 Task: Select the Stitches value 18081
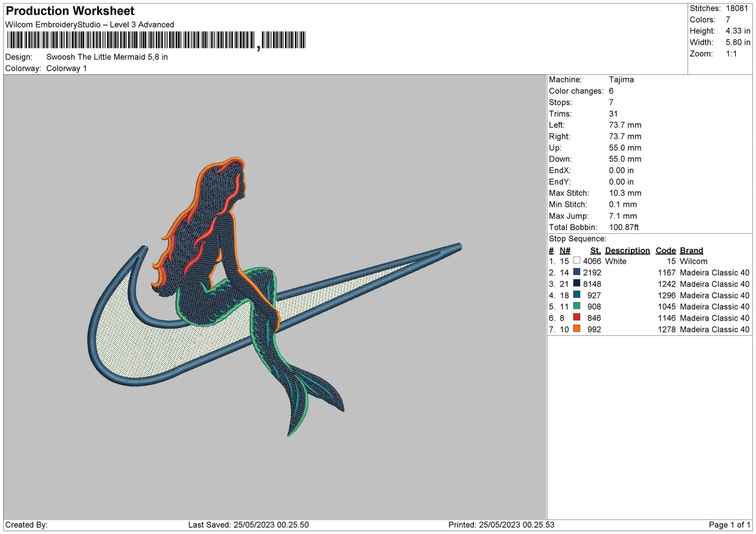[737, 8]
